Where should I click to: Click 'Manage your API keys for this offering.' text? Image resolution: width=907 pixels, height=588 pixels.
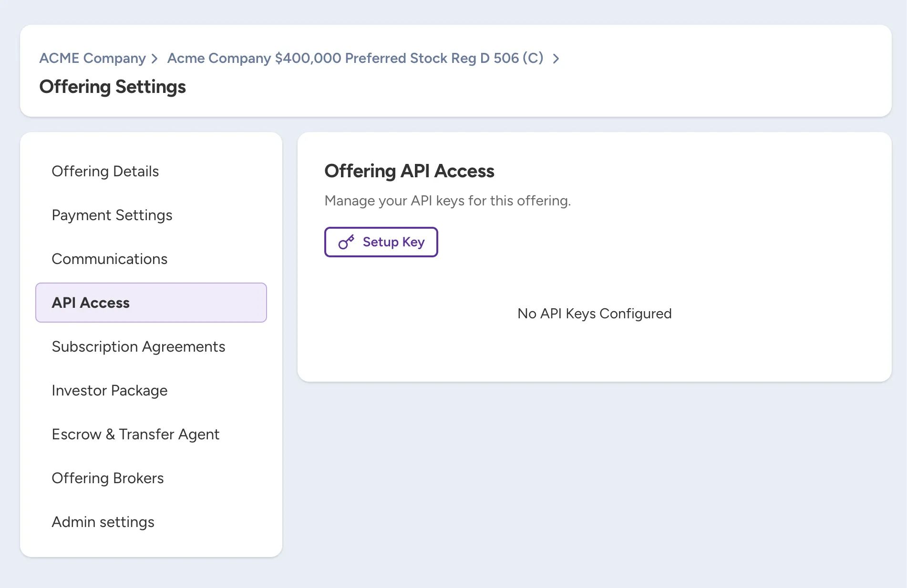(x=447, y=201)
